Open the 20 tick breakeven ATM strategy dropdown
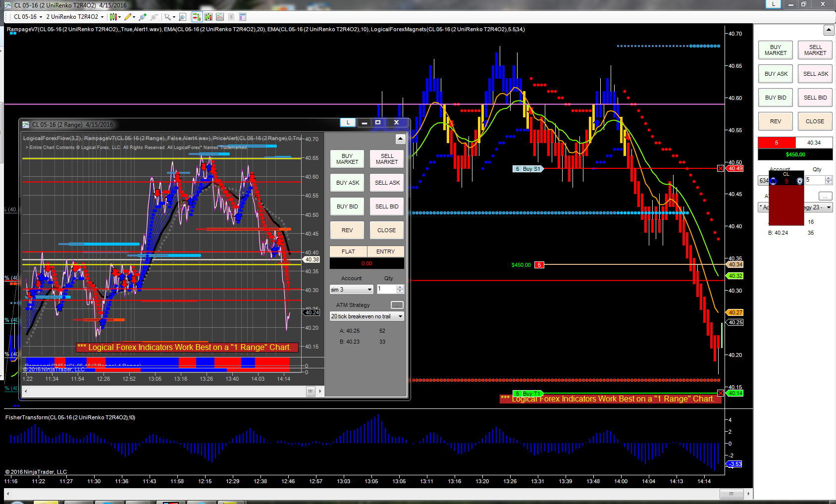The image size is (836, 504). pyautogui.click(x=367, y=316)
